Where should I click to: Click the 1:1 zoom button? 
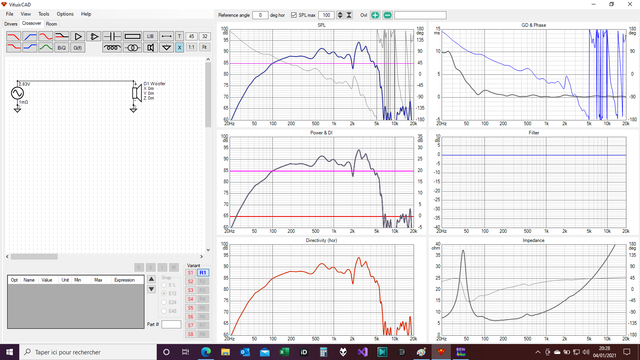click(x=191, y=47)
